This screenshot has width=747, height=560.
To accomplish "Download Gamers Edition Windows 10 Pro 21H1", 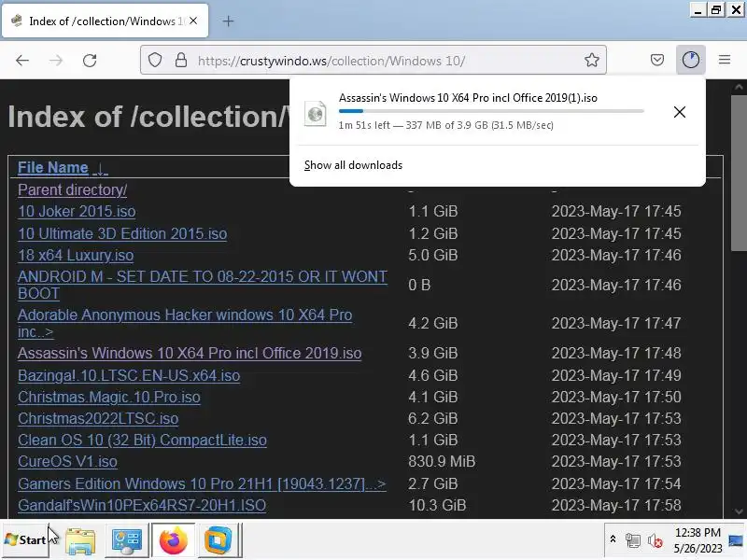I will (202, 483).
